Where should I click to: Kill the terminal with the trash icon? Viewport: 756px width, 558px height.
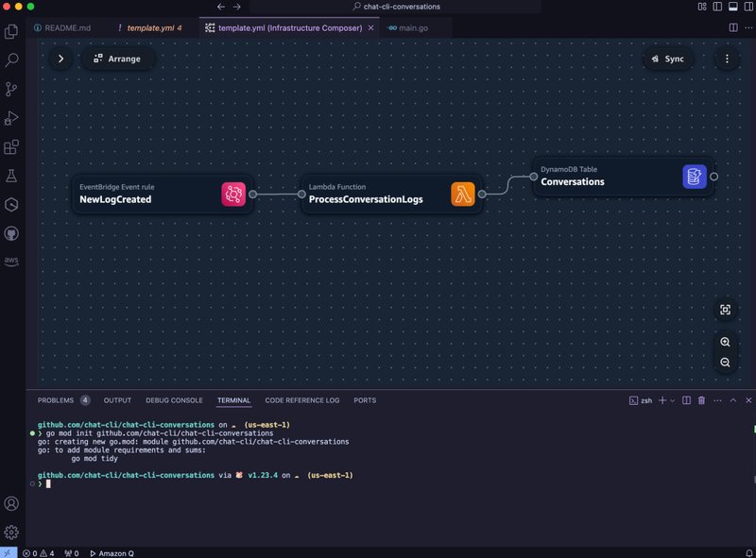[701, 400]
